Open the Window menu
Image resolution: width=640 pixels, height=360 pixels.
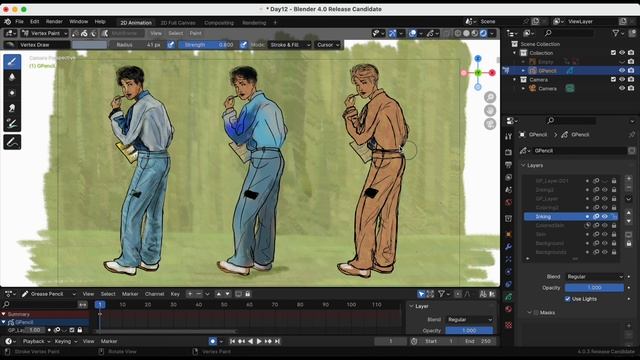tap(78, 22)
